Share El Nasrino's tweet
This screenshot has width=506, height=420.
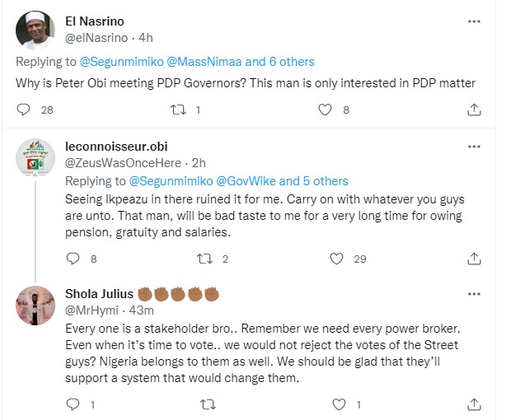coord(476,109)
